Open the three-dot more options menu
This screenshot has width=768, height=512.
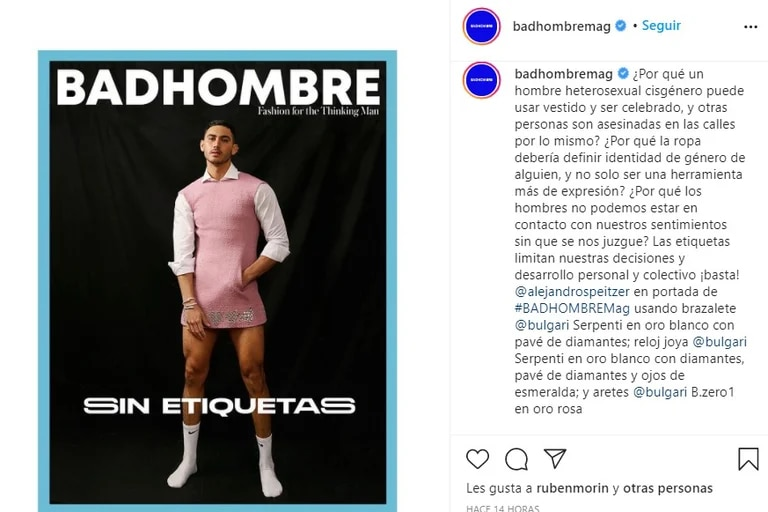(x=750, y=27)
